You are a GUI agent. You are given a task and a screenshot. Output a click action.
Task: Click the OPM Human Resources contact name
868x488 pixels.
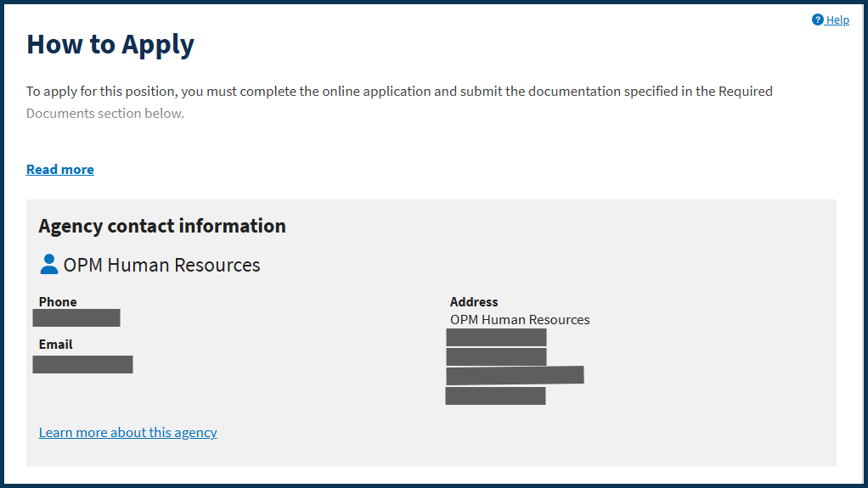[161, 265]
